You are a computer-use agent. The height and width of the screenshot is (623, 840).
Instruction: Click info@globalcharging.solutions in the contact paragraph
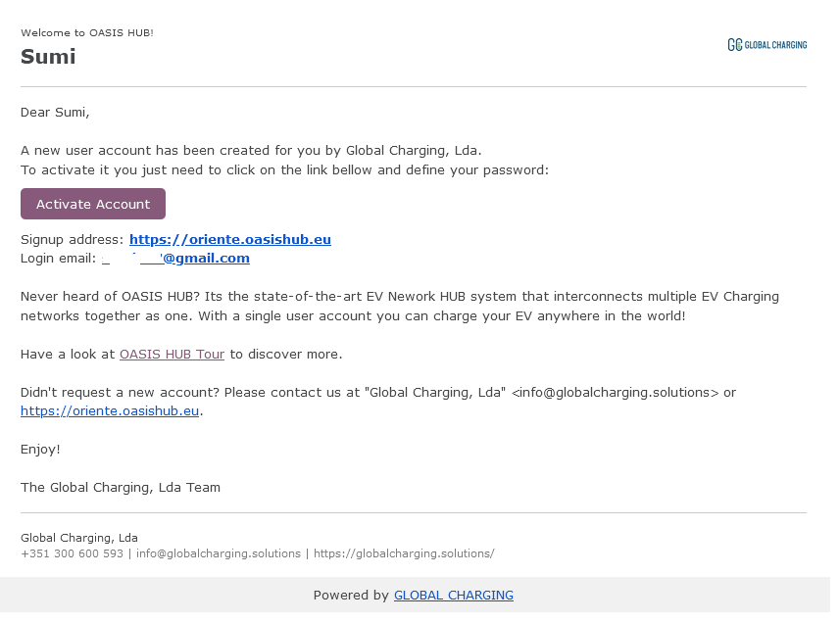pos(615,393)
